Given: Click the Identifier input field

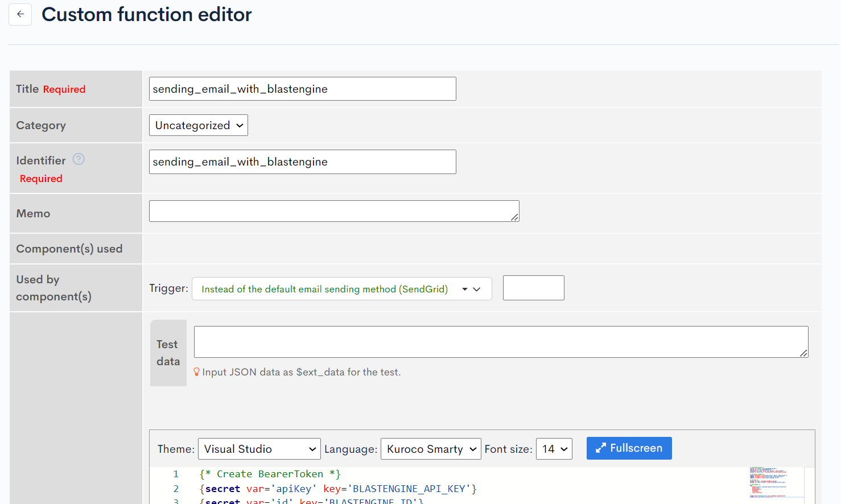Looking at the screenshot, I should (302, 162).
